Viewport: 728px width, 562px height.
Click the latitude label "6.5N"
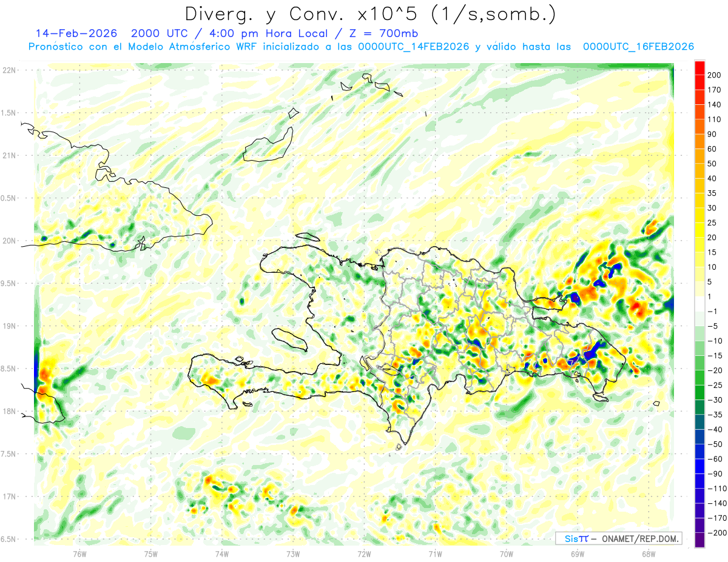[8, 539]
